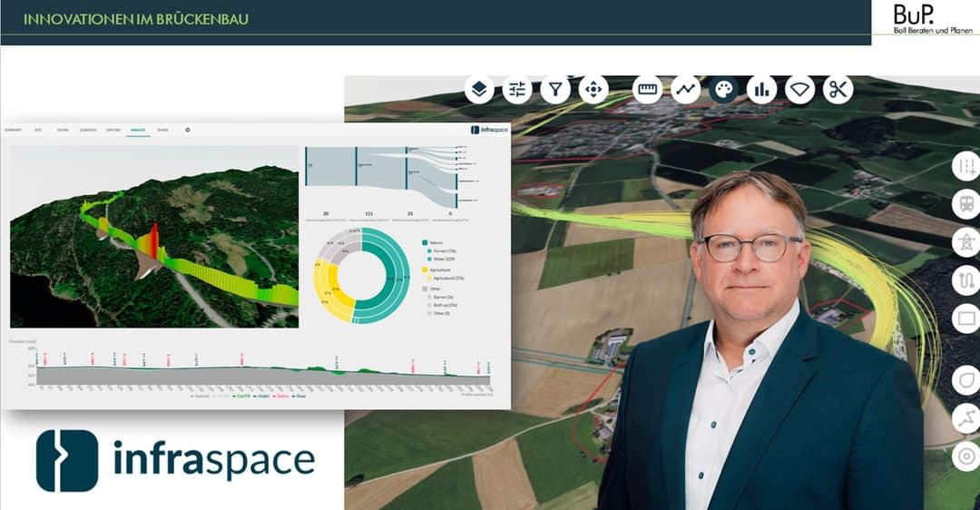The image size is (980, 510).
Task: Toggle the Cut/Fill series in profile legend
Action: [241, 397]
